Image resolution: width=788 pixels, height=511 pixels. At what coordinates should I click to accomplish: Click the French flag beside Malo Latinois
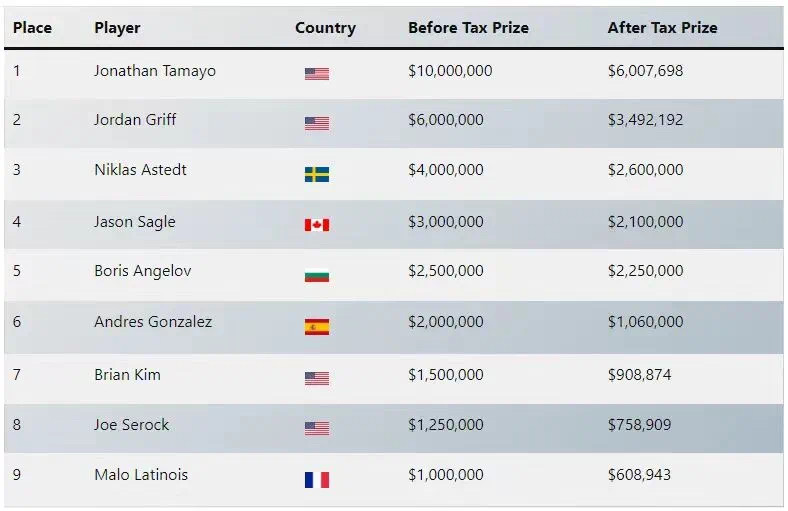point(316,479)
